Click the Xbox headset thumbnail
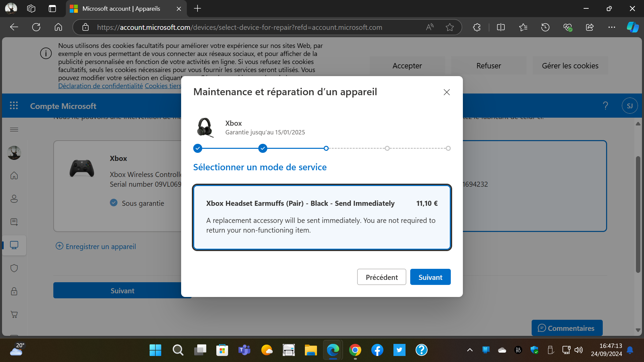This screenshot has width=644, height=362. tap(205, 127)
